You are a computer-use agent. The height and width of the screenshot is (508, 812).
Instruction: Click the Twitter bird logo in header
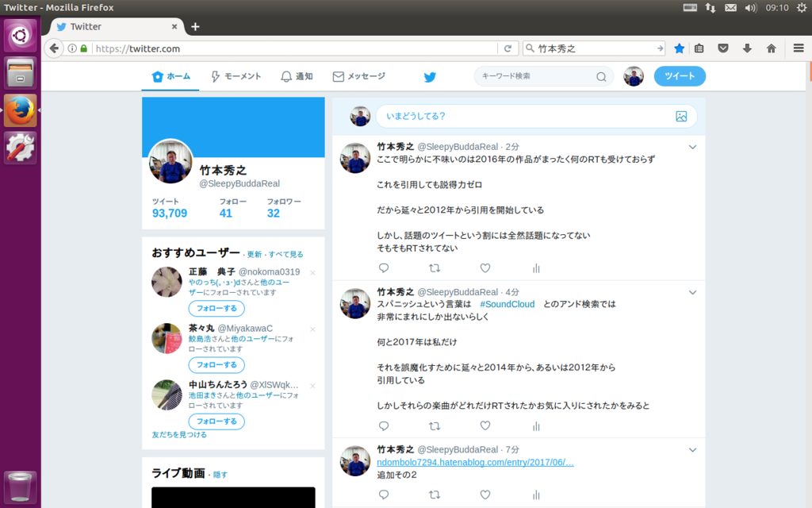pos(430,77)
